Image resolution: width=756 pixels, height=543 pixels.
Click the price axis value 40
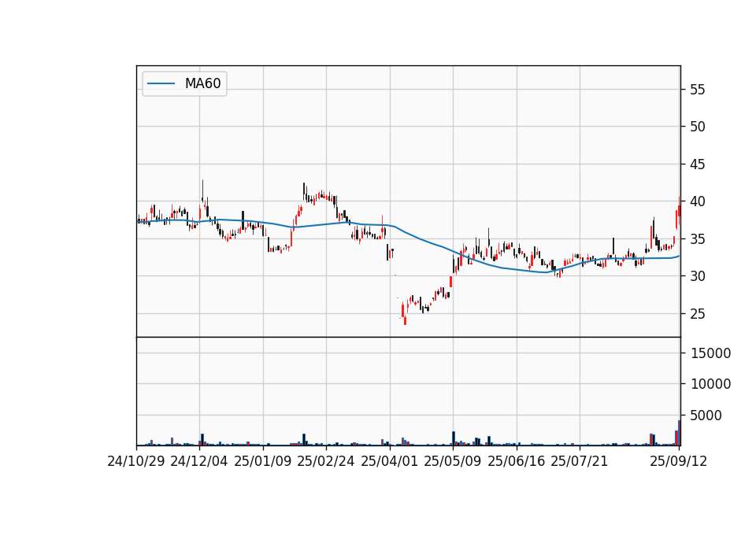[698, 201]
